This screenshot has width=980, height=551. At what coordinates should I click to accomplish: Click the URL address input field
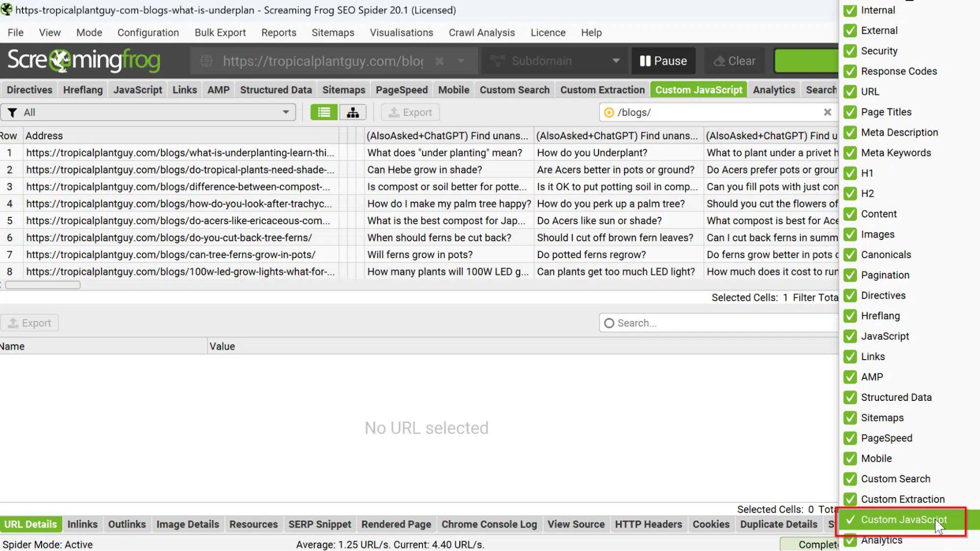point(323,61)
